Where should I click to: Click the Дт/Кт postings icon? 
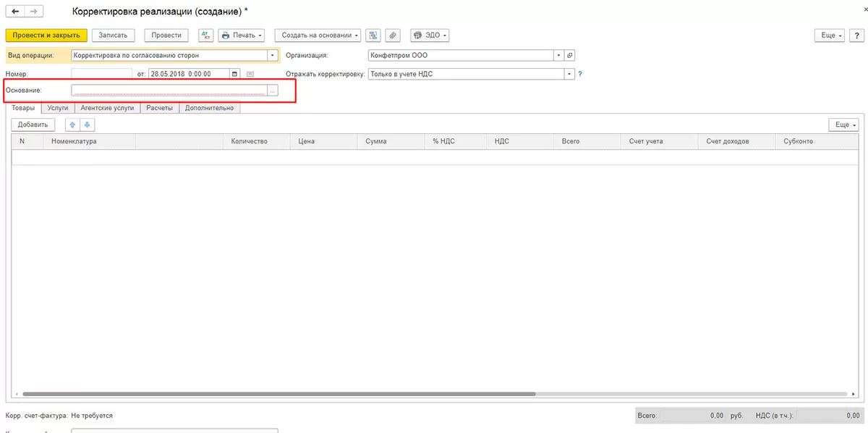[x=205, y=35]
